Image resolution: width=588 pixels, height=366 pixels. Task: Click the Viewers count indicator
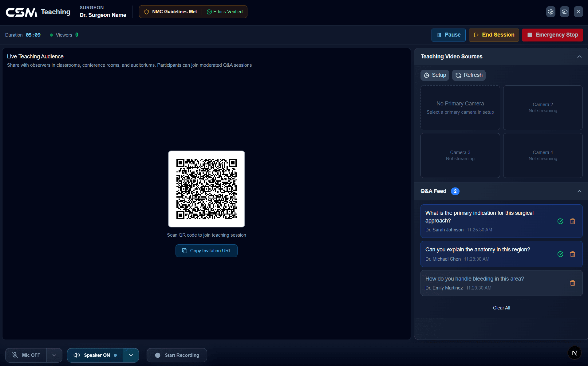tap(64, 35)
